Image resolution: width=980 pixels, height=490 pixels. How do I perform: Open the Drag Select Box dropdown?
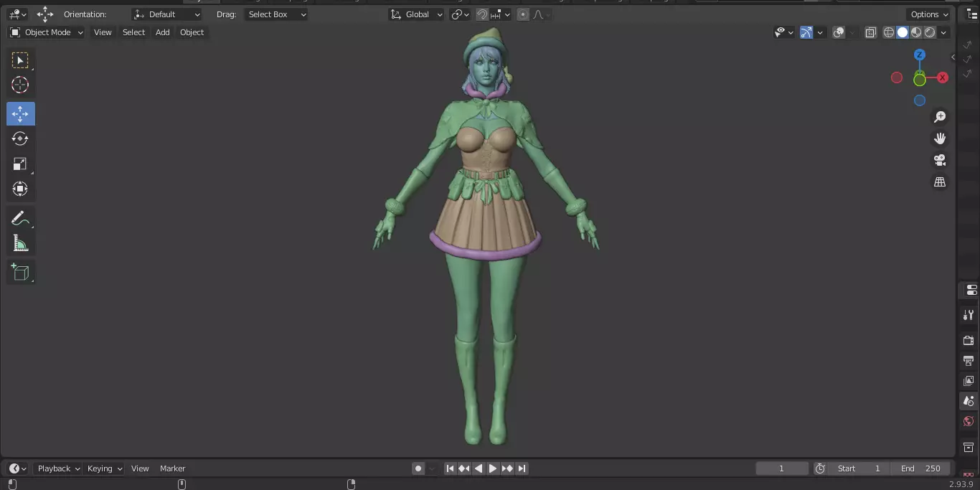(x=275, y=14)
